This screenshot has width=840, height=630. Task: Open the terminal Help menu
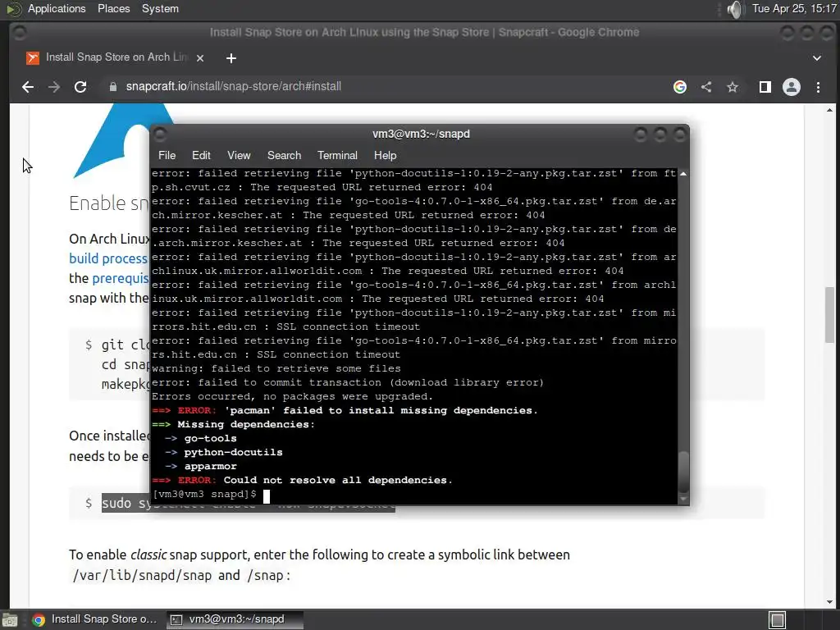[385, 155]
